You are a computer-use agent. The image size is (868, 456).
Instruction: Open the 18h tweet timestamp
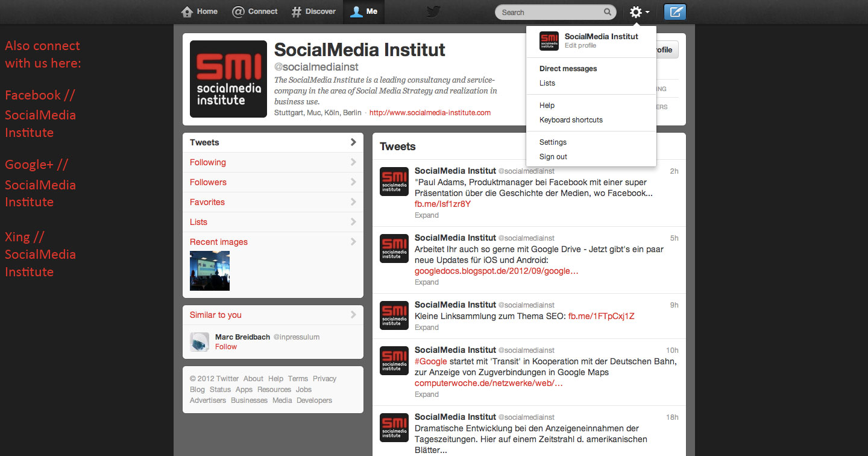coord(672,417)
